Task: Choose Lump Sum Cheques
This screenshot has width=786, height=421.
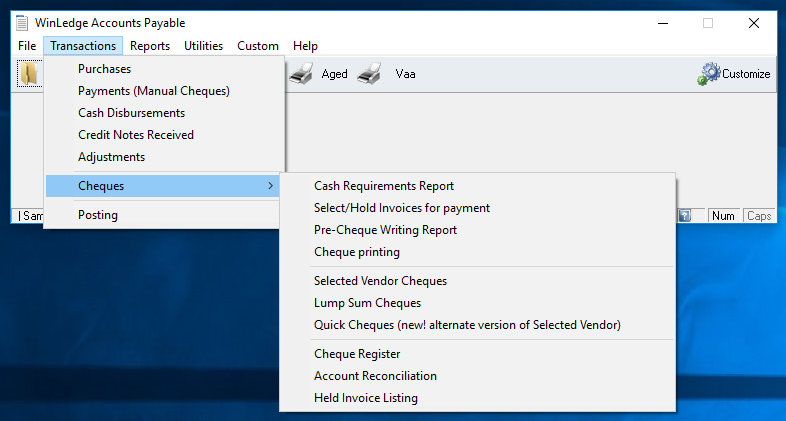Action: (368, 303)
